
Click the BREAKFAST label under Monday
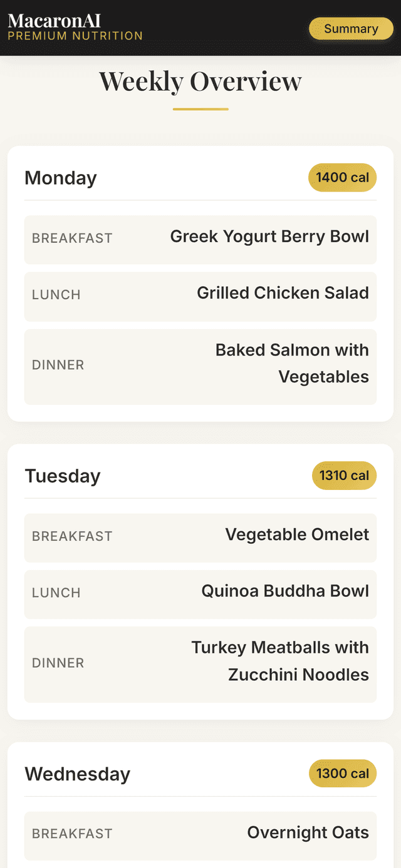point(72,238)
